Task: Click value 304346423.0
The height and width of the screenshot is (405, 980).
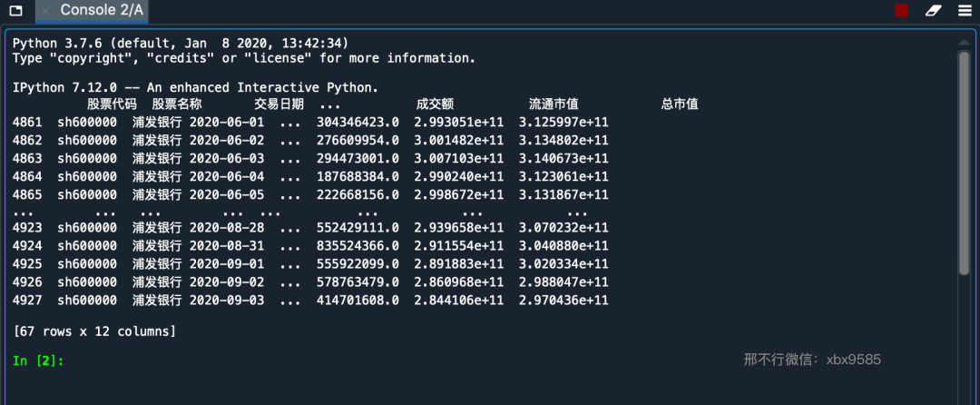Action: click(x=358, y=123)
